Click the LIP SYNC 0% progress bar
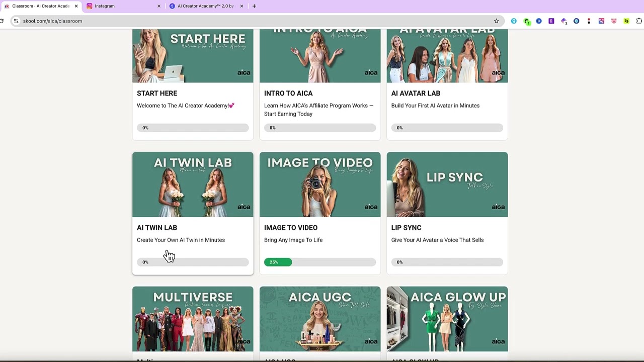 447,262
